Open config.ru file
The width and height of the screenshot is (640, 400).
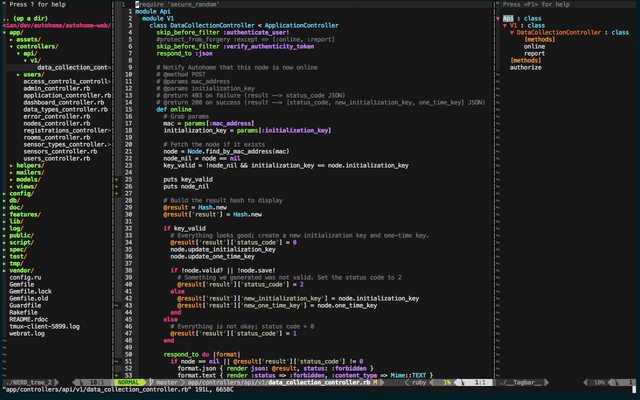click(x=25, y=278)
